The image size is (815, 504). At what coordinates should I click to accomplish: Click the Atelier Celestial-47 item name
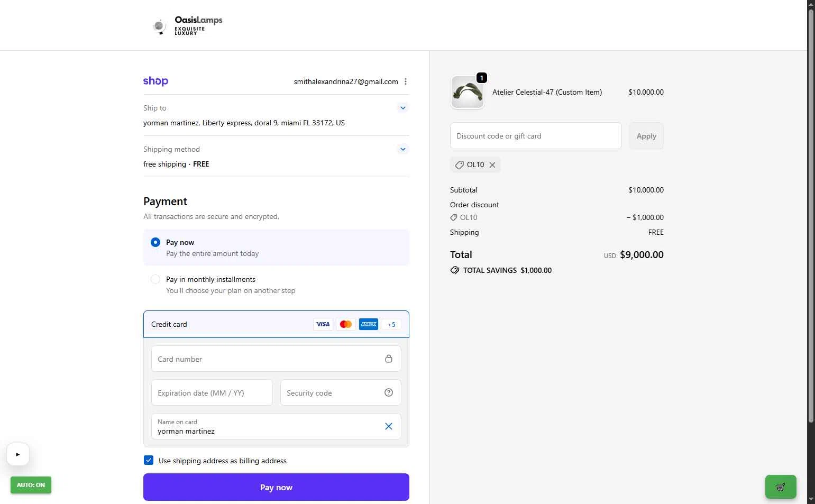coord(547,92)
